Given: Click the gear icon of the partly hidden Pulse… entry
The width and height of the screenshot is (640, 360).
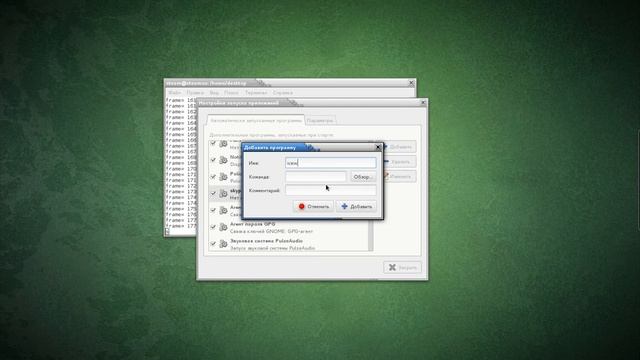Looking at the screenshot, I should 223,177.
